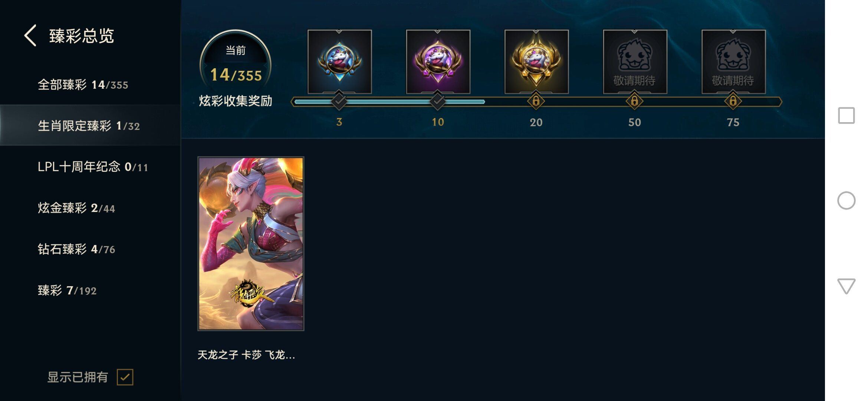Image resolution: width=868 pixels, height=401 pixels.
Task: Toggle the 显示已拥有 checkbox
Action: (x=125, y=377)
